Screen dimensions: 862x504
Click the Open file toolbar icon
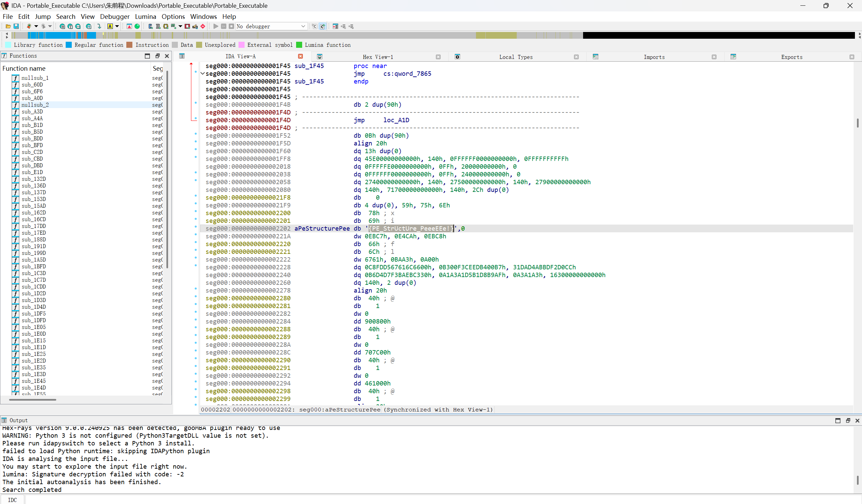pos(8,26)
